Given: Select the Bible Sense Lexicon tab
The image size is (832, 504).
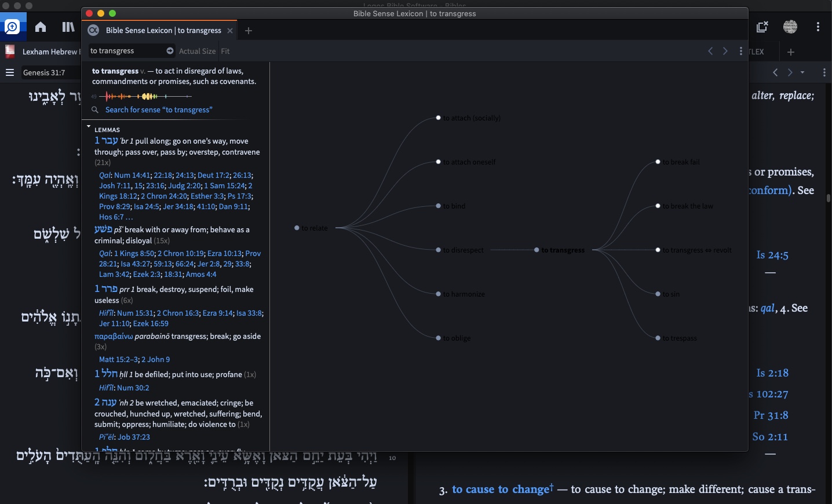Looking at the screenshot, I should point(163,31).
